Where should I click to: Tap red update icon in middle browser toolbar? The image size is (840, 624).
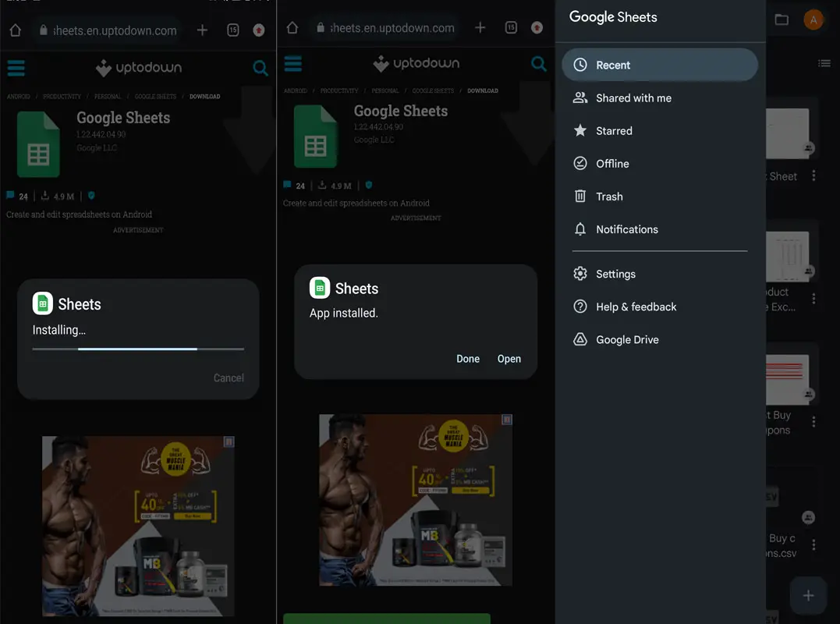537,27
